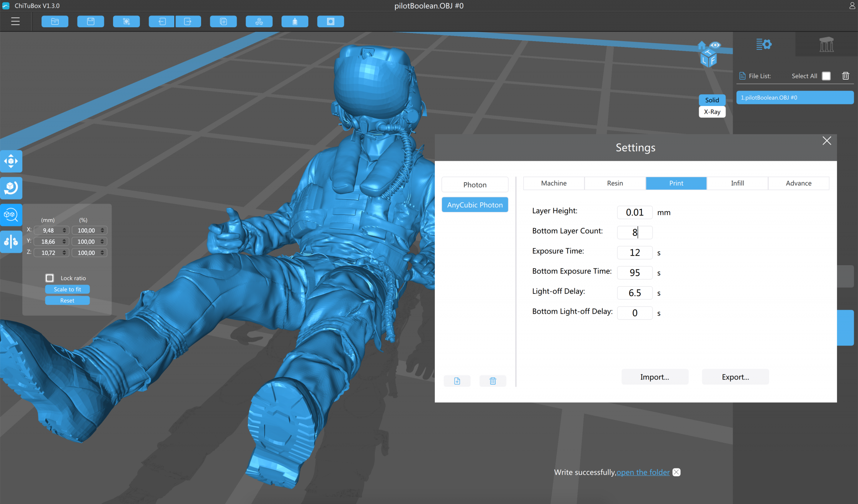The image size is (858, 504).
Task: Step the X size mm spinner
Action: (64, 230)
